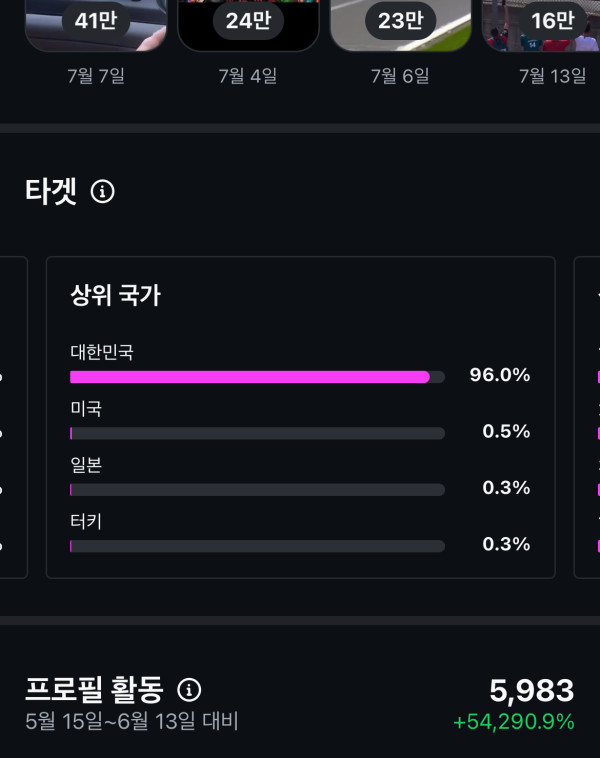The image size is (600, 758).
Task: Tap the 상위 국가 card title
Action: click(x=116, y=295)
